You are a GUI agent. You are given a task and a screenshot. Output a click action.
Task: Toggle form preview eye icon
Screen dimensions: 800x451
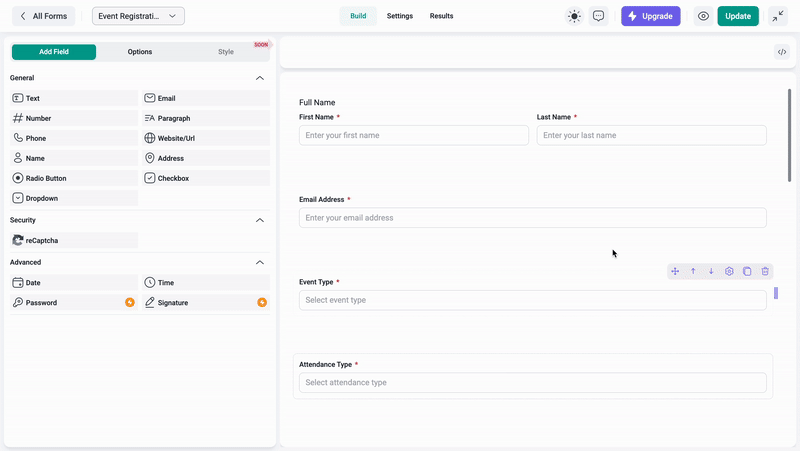(x=704, y=16)
